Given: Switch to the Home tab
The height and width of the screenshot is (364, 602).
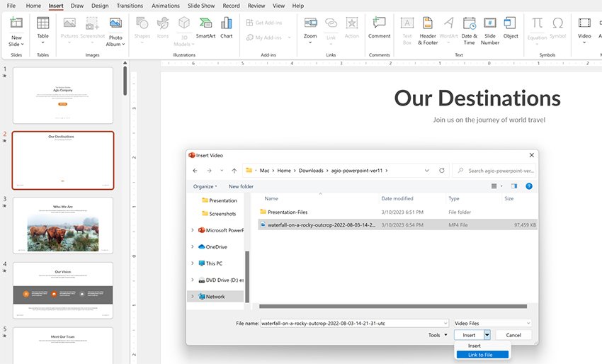Looking at the screenshot, I should point(33,6).
